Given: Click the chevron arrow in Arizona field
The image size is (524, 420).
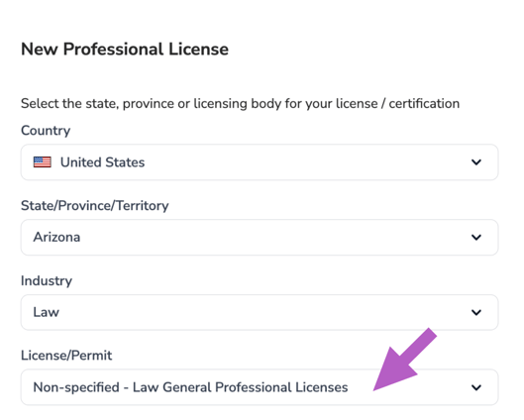Looking at the screenshot, I should tap(476, 238).
